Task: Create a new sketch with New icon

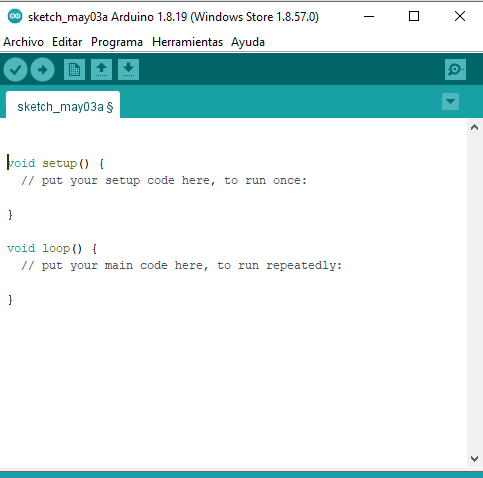Action: pyautogui.click(x=74, y=70)
